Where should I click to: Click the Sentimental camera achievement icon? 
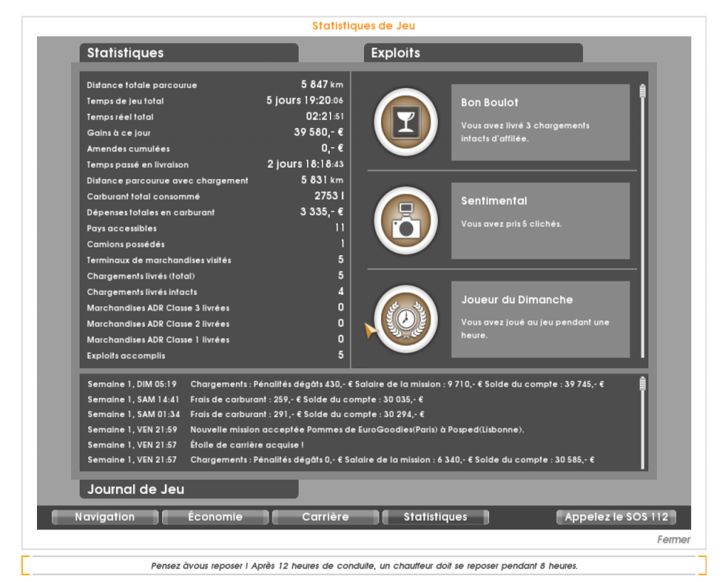(x=406, y=220)
